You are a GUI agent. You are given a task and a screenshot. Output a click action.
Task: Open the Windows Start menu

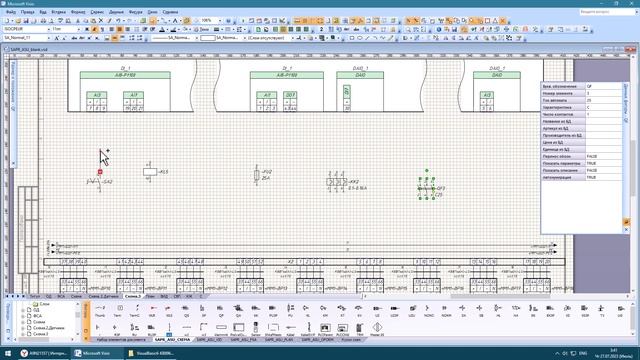8,353
